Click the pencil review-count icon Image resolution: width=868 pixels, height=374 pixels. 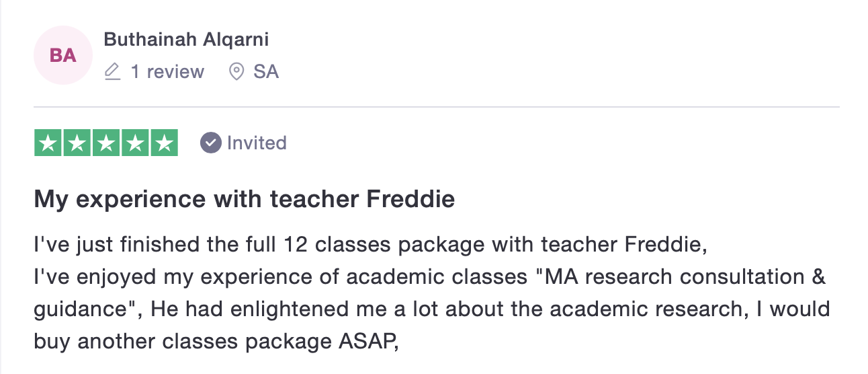[113, 71]
